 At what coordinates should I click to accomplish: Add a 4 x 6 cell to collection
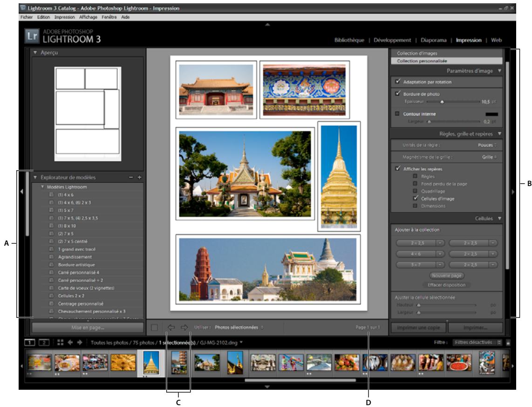point(416,254)
